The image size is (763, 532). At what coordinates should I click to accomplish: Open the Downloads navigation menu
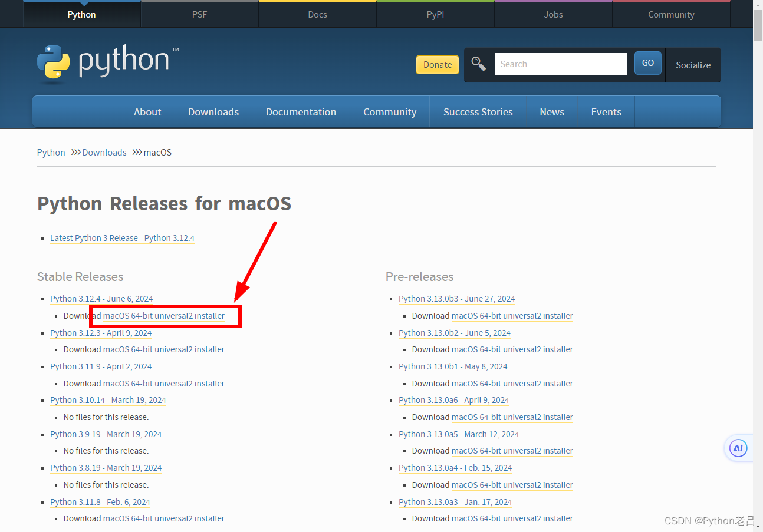pyautogui.click(x=213, y=112)
